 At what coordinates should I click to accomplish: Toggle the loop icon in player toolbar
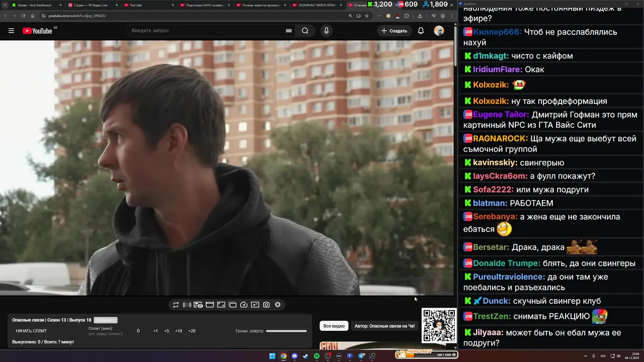176,305
